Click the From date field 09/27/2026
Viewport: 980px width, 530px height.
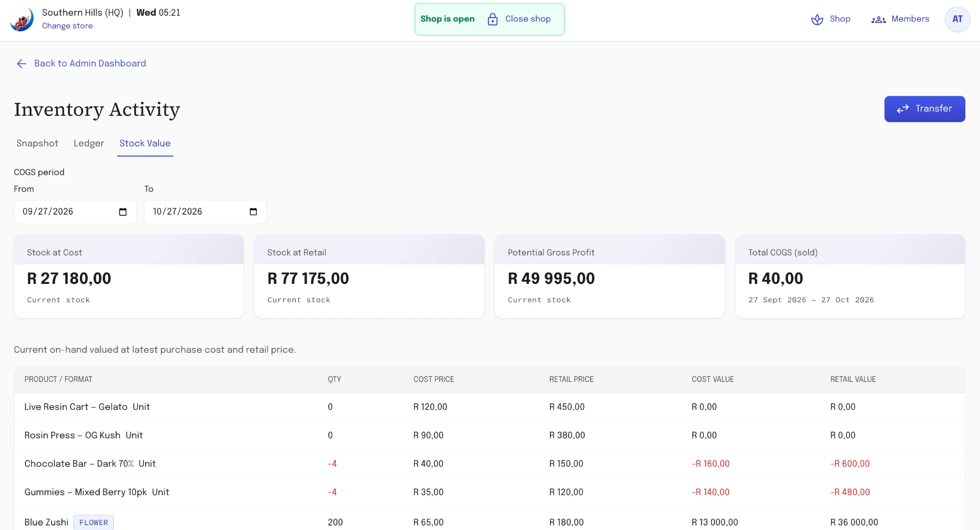[75, 212]
